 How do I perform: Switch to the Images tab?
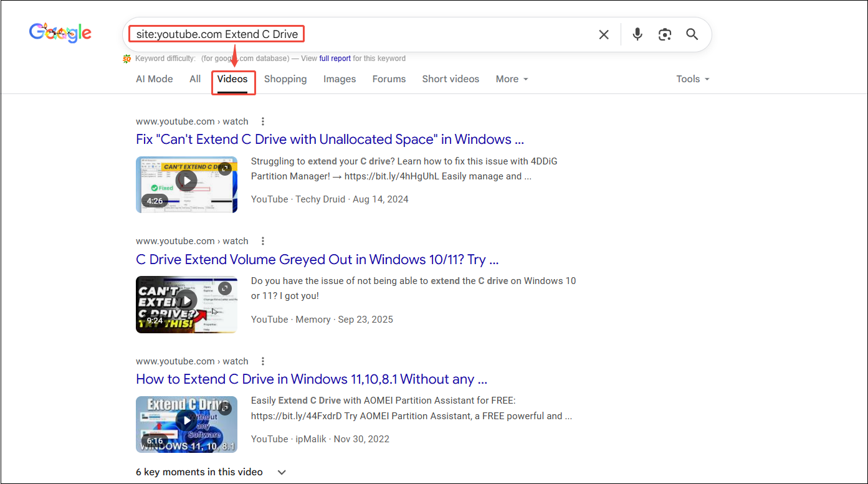point(339,78)
